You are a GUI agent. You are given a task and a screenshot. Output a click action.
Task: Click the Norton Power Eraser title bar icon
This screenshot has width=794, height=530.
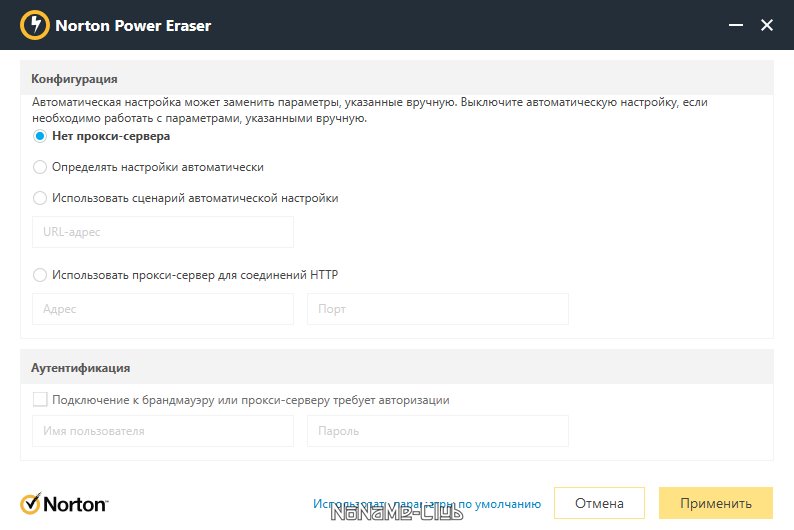(x=35, y=25)
